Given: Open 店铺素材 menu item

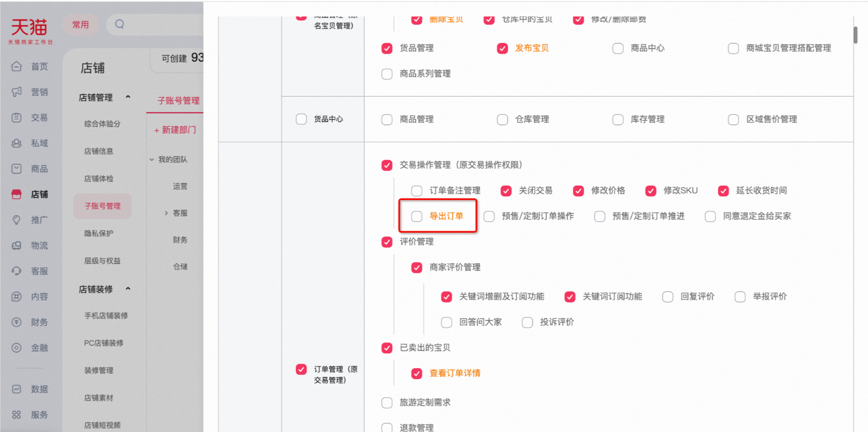Looking at the screenshot, I should pyautogui.click(x=98, y=398).
